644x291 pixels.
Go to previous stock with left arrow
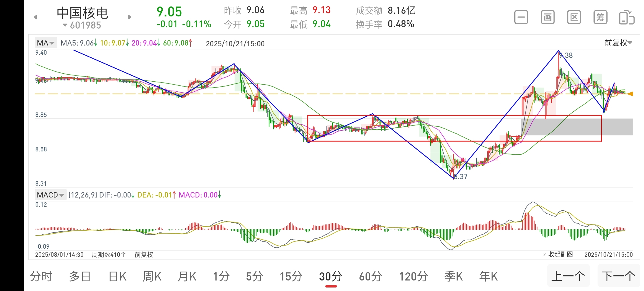[35, 17]
